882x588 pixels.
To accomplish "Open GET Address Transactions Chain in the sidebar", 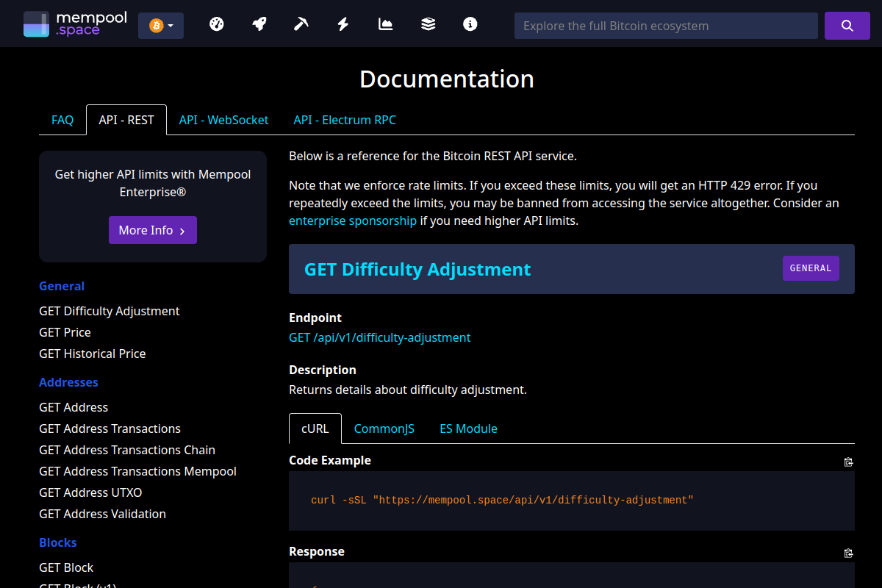I will pyautogui.click(x=127, y=450).
